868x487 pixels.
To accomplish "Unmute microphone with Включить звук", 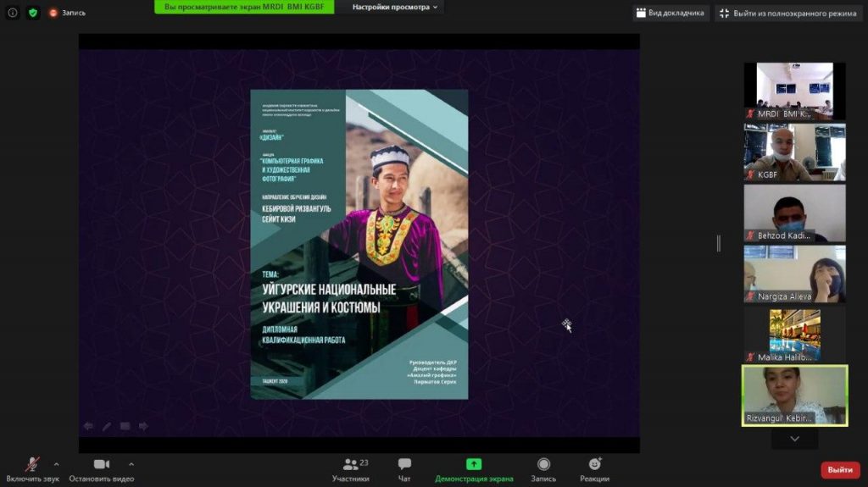I will point(32,470).
